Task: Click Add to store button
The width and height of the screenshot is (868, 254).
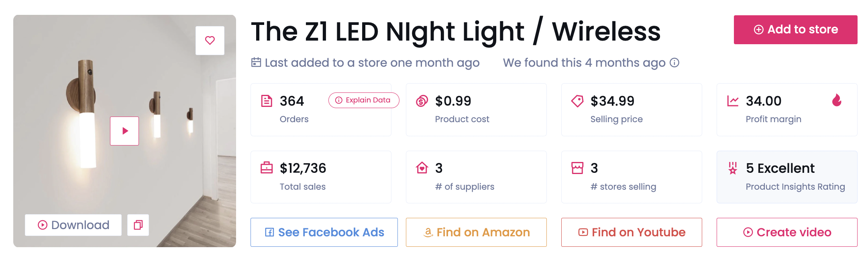Action: [x=795, y=30]
